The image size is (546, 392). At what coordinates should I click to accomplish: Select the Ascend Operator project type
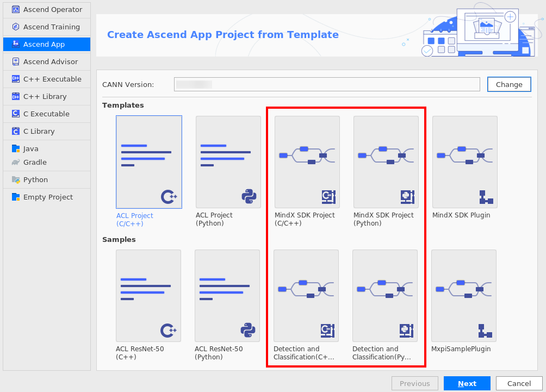click(x=47, y=9)
